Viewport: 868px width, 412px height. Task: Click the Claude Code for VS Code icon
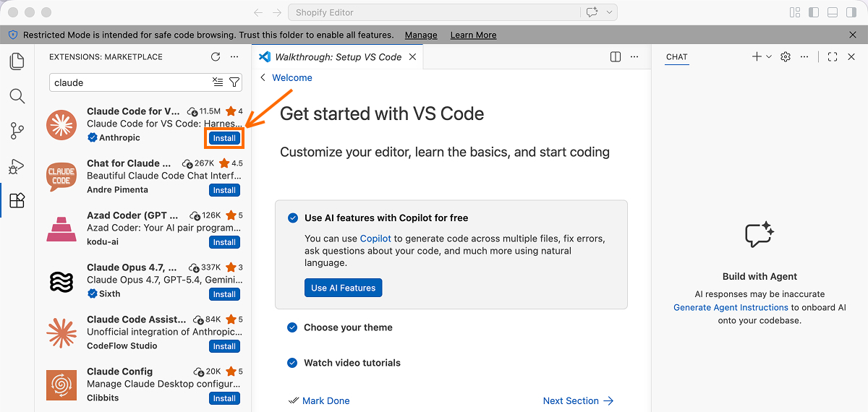click(x=61, y=125)
